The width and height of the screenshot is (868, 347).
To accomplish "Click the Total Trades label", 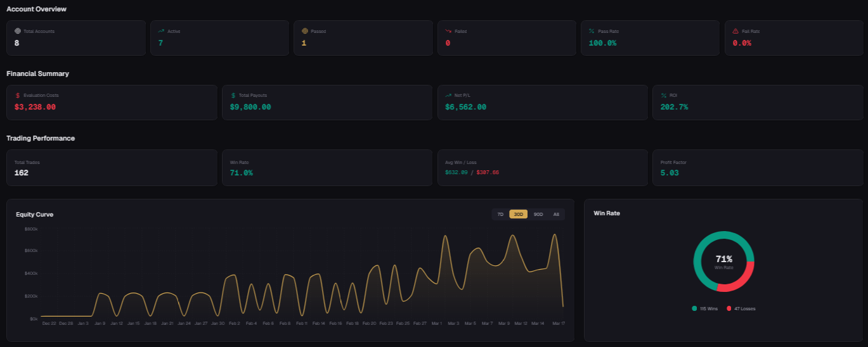I will (x=27, y=162).
